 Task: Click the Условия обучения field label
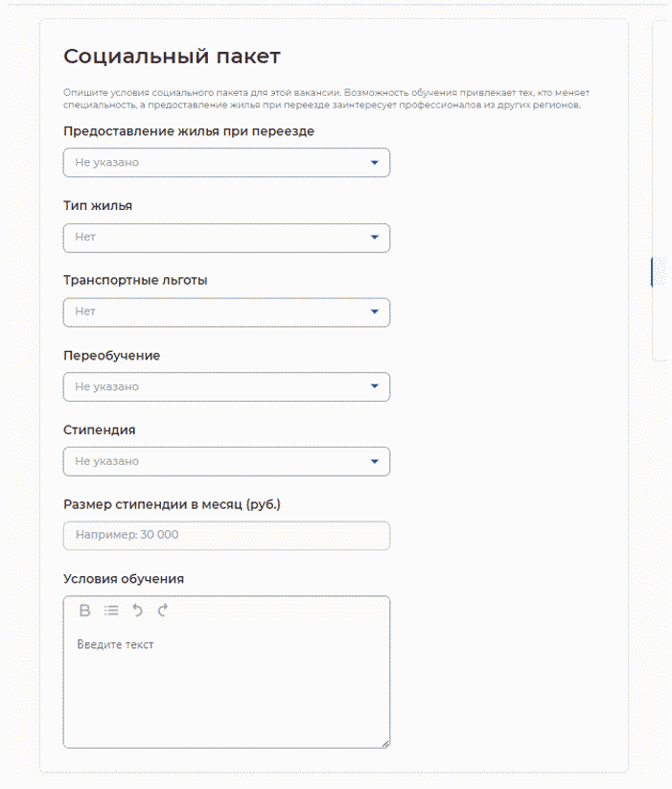coord(124,579)
